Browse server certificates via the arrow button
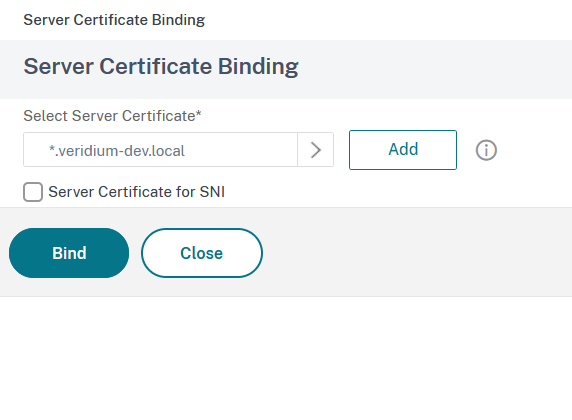 pyautogui.click(x=316, y=150)
